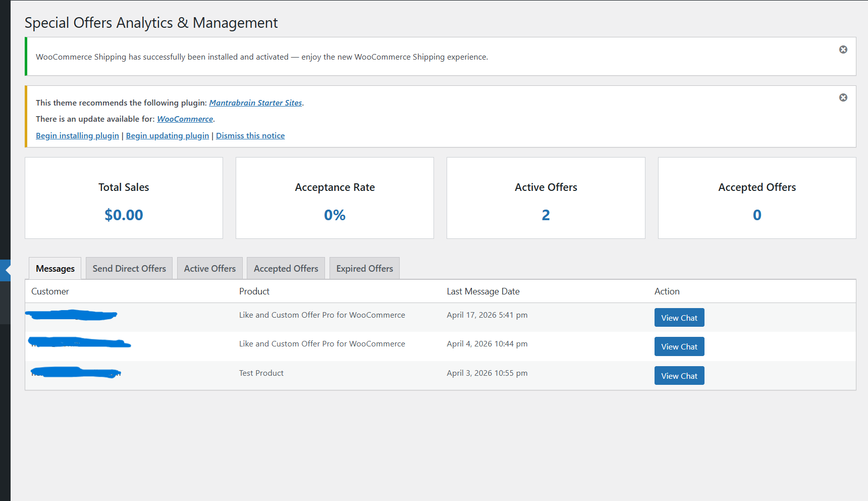Screen dimensions: 868x501
Task: Select the Messages tab
Action: pyautogui.click(x=55, y=269)
